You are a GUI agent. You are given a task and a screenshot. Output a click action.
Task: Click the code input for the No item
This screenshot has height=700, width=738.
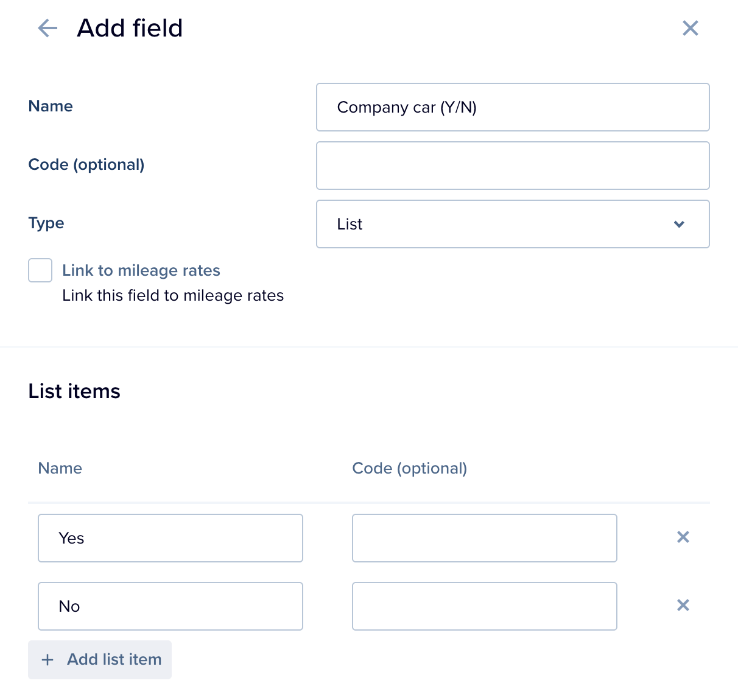click(485, 606)
